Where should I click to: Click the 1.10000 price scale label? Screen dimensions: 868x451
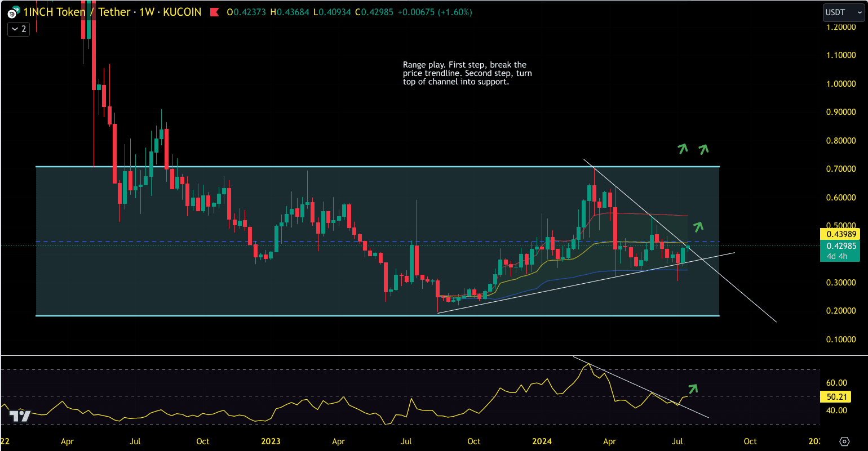click(x=842, y=55)
